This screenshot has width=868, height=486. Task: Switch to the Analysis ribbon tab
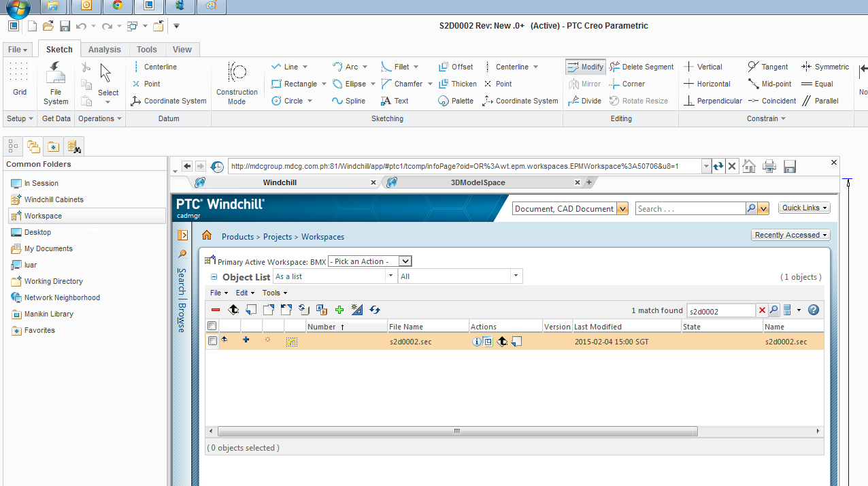click(x=104, y=49)
